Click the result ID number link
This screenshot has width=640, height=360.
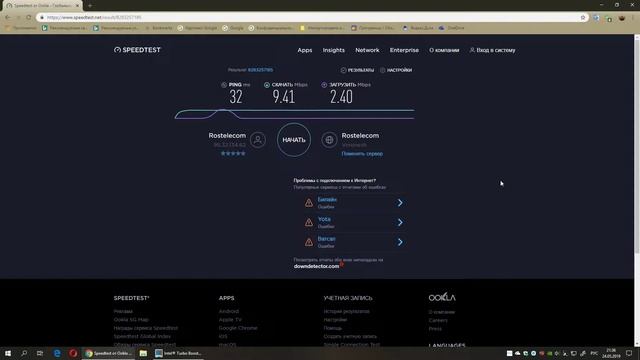260,70
